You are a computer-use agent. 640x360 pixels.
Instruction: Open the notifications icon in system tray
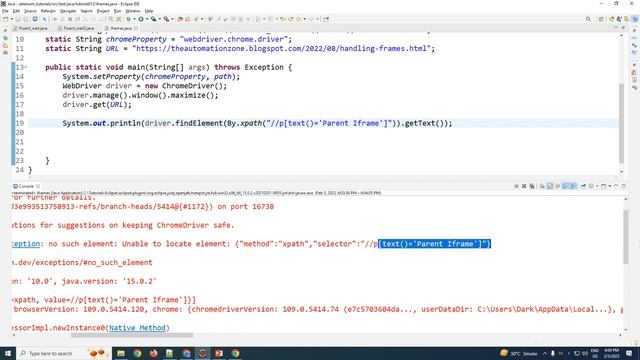629,353
